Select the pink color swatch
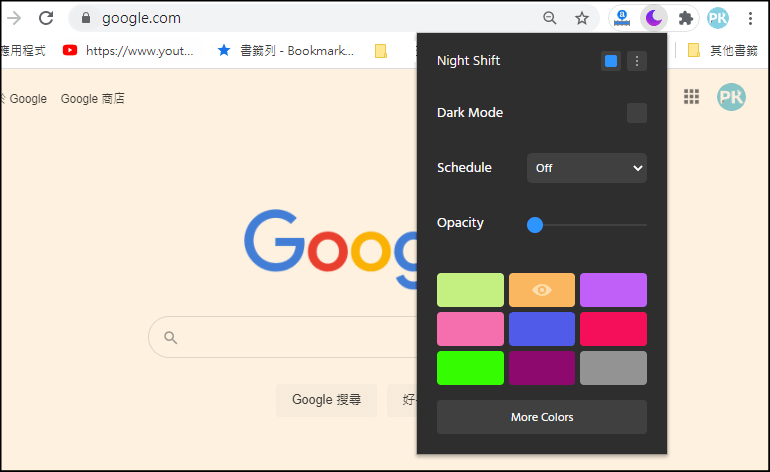 pos(470,329)
